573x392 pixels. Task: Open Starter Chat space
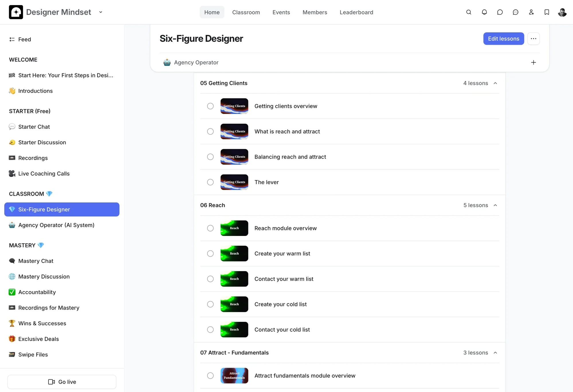point(62,127)
